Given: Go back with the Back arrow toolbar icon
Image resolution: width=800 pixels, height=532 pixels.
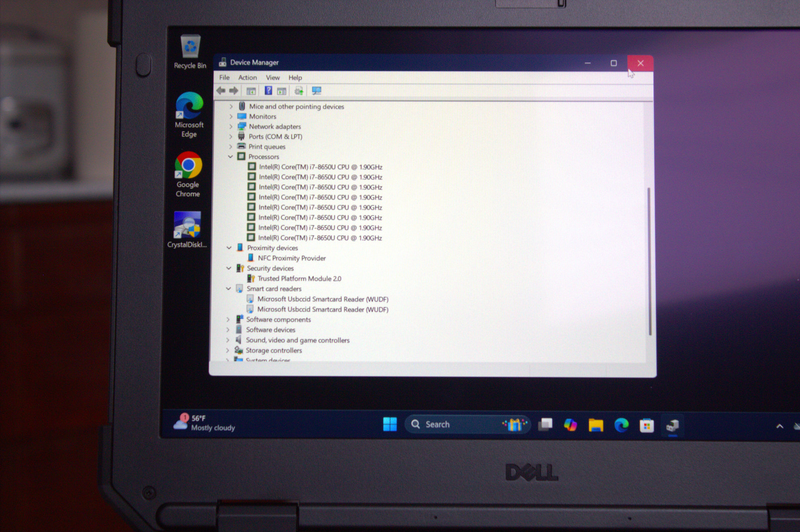Looking at the screenshot, I should [x=221, y=90].
